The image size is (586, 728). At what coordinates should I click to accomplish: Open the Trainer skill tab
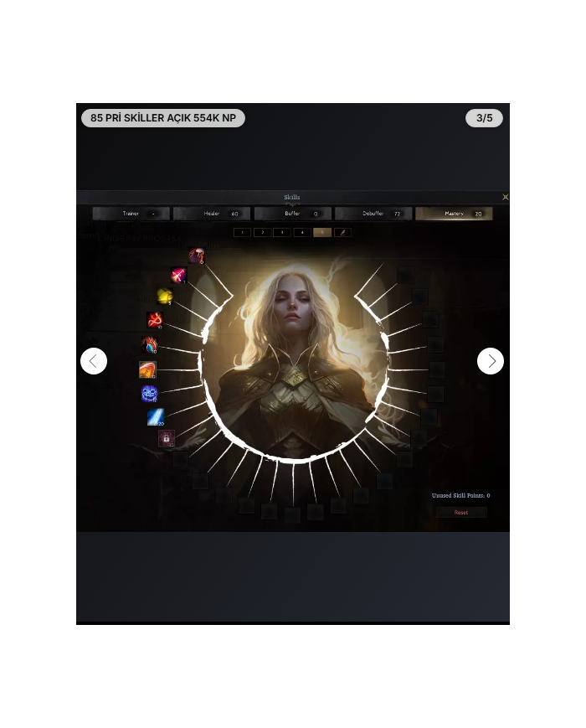pyautogui.click(x=131, y=214)
